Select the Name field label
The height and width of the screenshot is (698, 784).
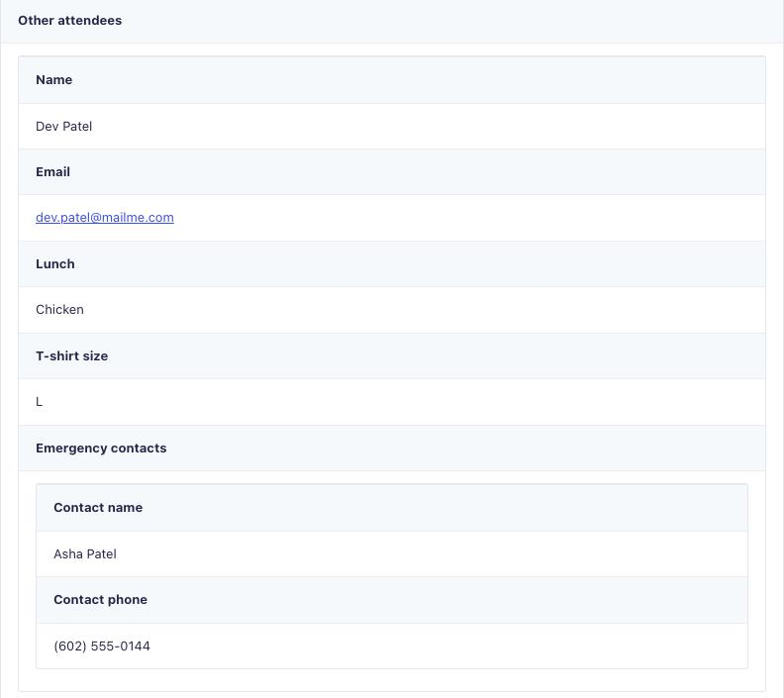tap(54, 80)
